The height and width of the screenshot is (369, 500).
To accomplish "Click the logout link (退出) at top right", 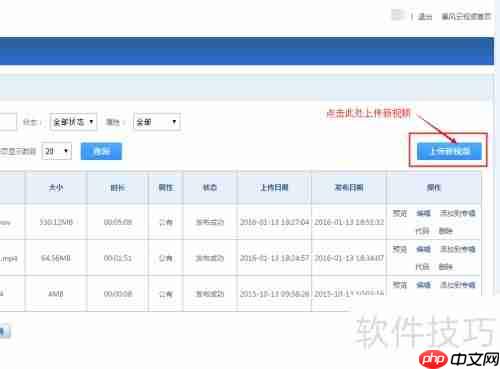I will [425, 16].
